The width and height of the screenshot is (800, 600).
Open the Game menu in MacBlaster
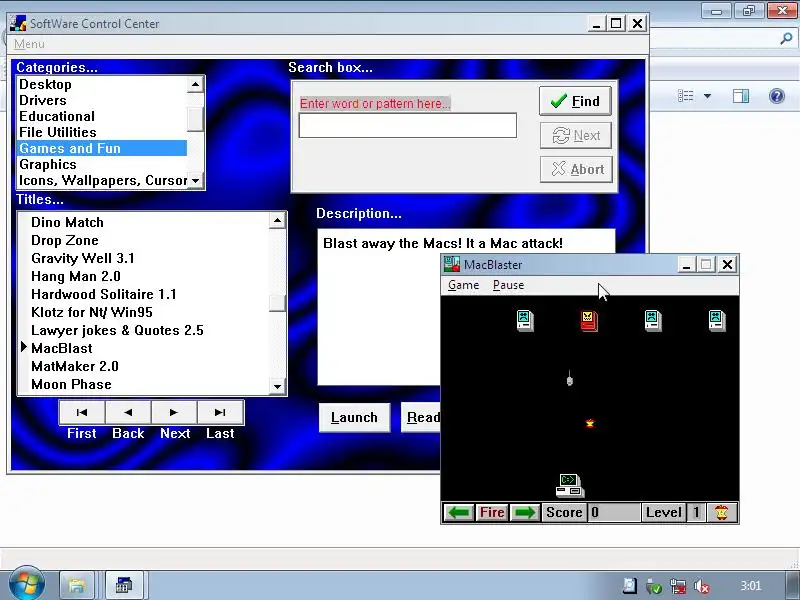click(x=463, y=285)
